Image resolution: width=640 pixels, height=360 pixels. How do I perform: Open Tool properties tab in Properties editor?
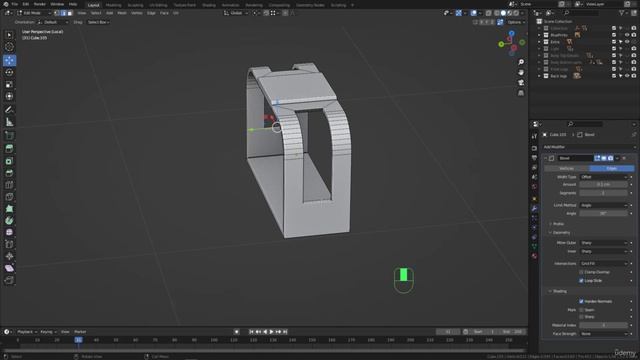coord(534,137)
